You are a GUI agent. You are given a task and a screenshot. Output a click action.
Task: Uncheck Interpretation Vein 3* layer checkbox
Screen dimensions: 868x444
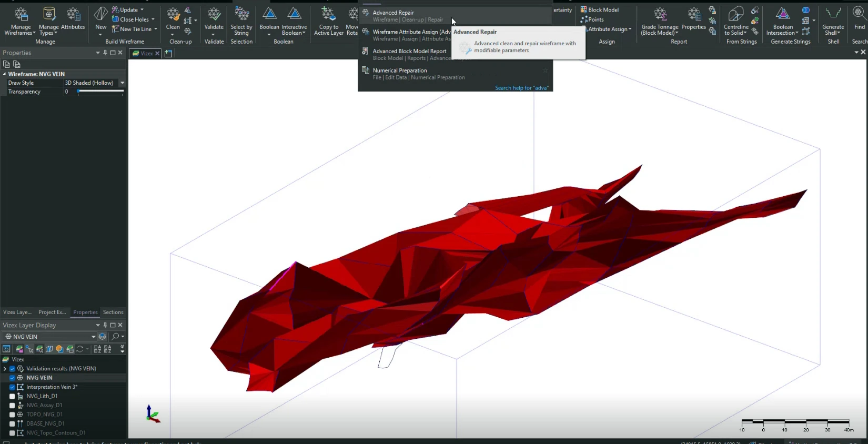[12, 387]
